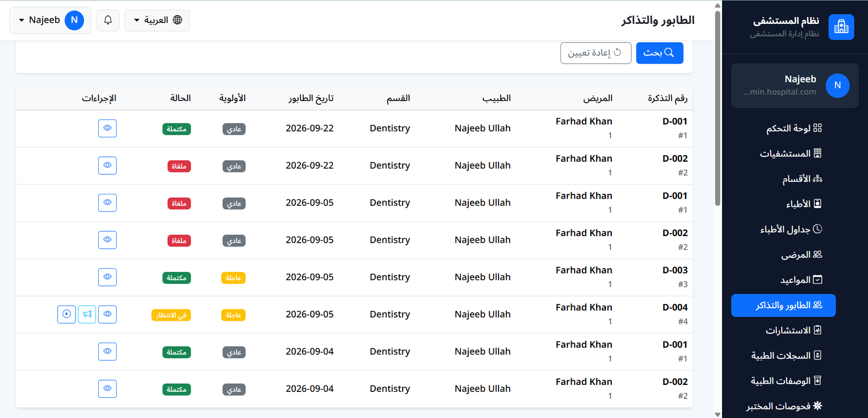View ticket D-002 dated 2026-09-22
The height and width of the screenshot is (418, 868).
coord(107,166)
